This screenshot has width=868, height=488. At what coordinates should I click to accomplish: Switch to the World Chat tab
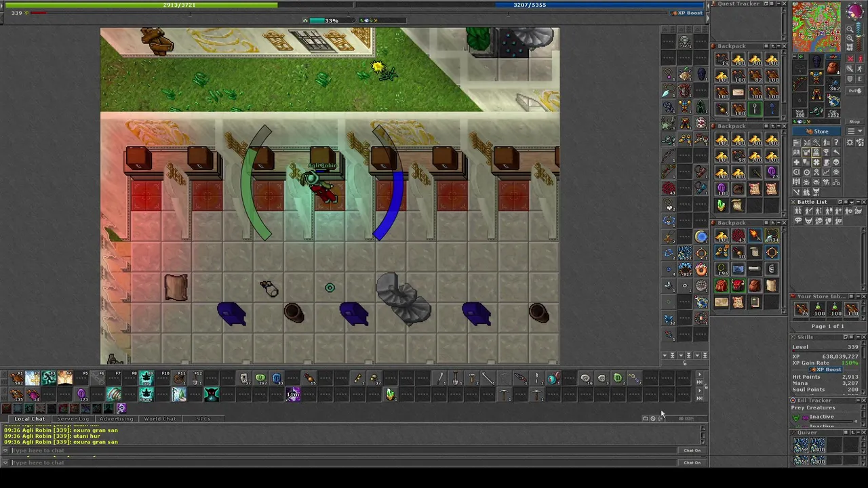point(159,419)
